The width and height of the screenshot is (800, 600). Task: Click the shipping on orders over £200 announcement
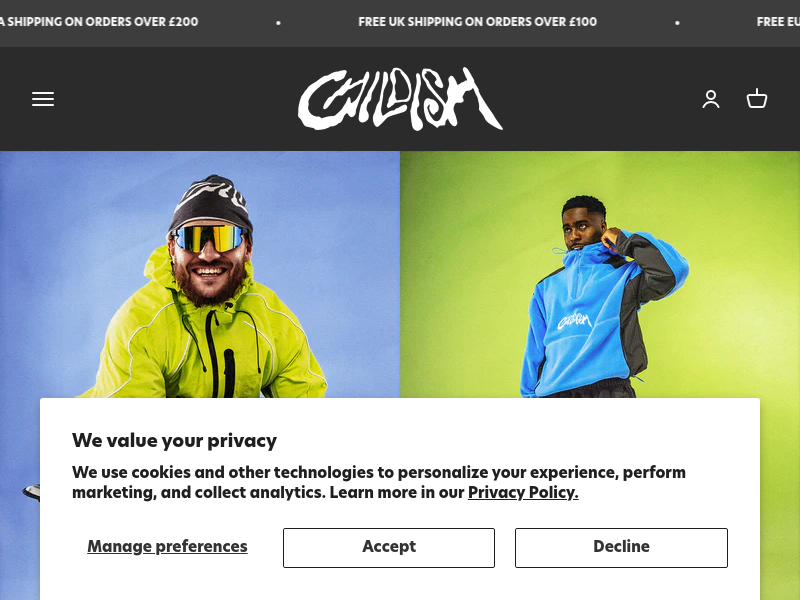point(99,22)
